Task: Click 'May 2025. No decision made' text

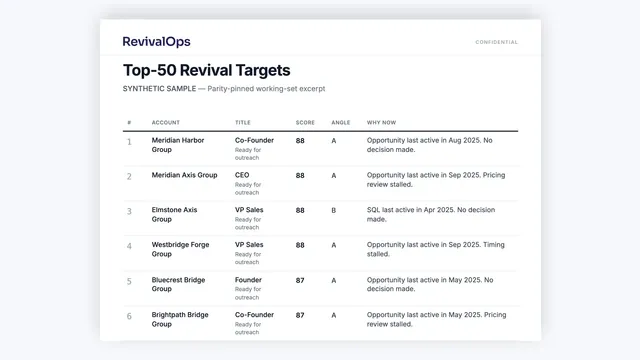Action: (430, 284)
